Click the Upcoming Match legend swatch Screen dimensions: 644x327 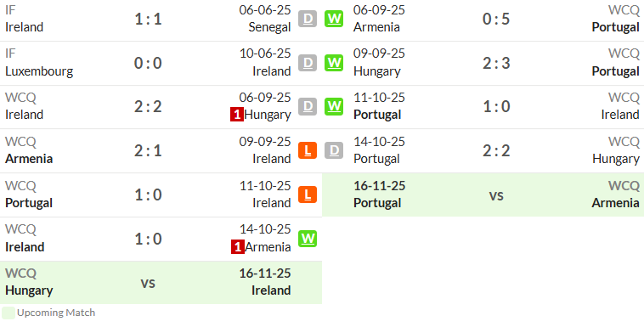(x=8, y=313)
